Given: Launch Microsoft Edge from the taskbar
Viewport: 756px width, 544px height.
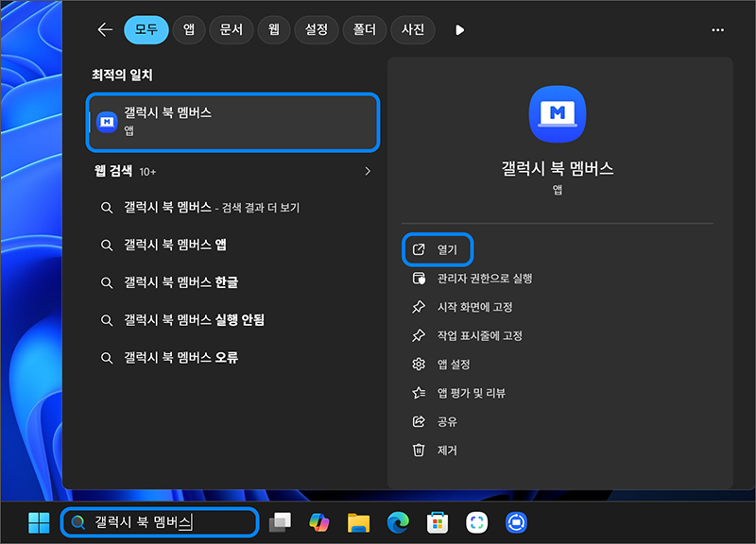Looking at the screenshot, I should click(x=398, y=523).
